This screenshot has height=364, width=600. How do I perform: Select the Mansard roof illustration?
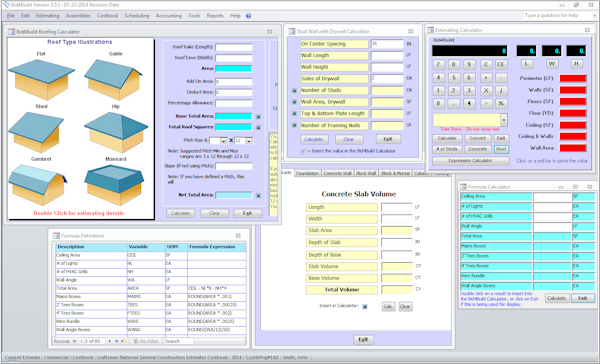114,185
